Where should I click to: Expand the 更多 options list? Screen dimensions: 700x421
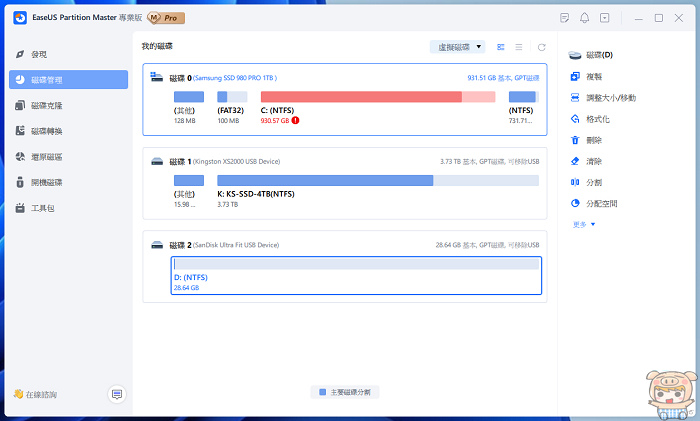[583, 224]
